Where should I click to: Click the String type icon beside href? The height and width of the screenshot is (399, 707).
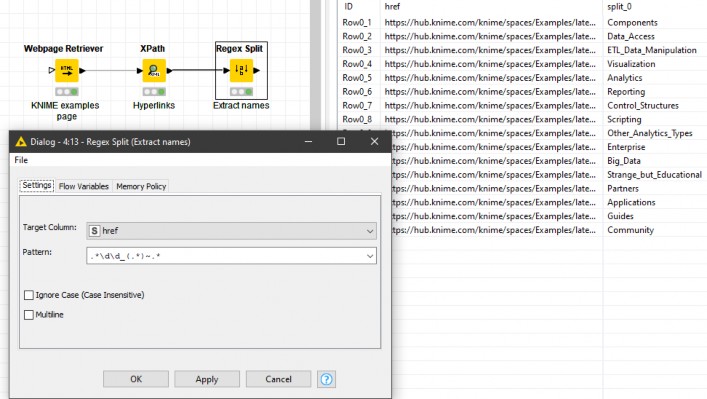pos(94,231)
